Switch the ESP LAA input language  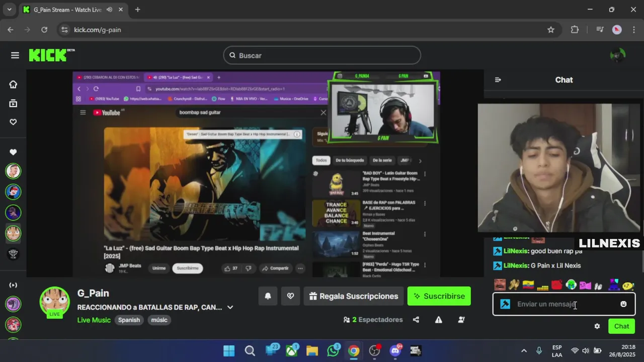[557, 350]
